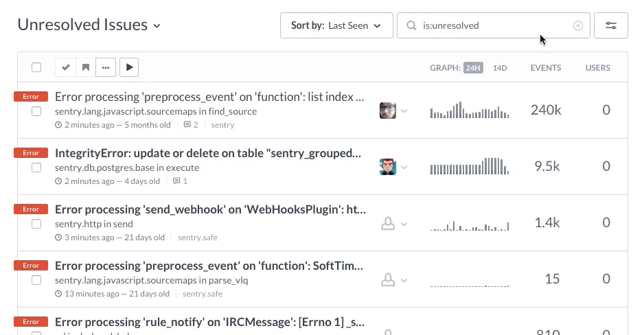
Task: Check the IntegrityError issue checkbox
Action: [36, 167]
